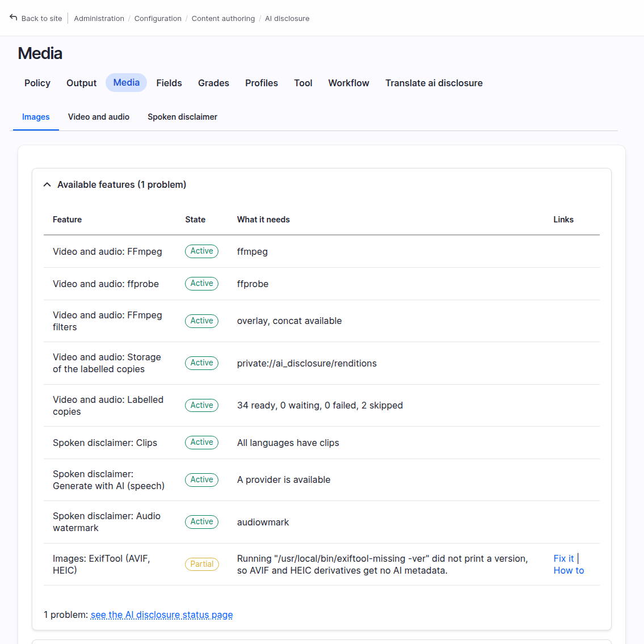This screenshot has height=644, width=644.
Task: Click Active badge for FFmpeg filters row
Action: (x=201, y=321)
